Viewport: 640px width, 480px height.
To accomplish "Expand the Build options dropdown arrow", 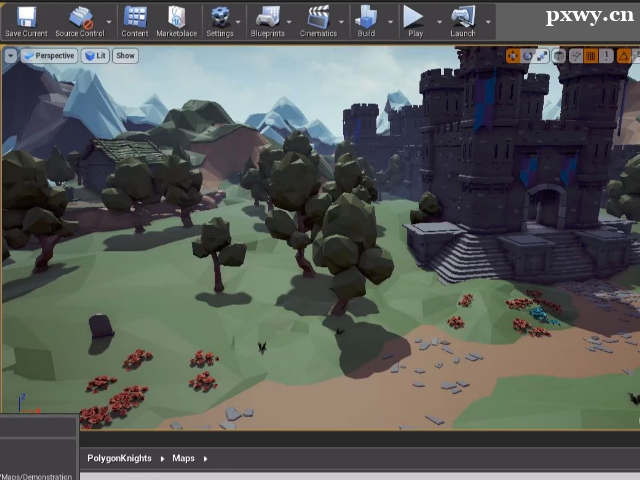I will click(x=388, y=21).
